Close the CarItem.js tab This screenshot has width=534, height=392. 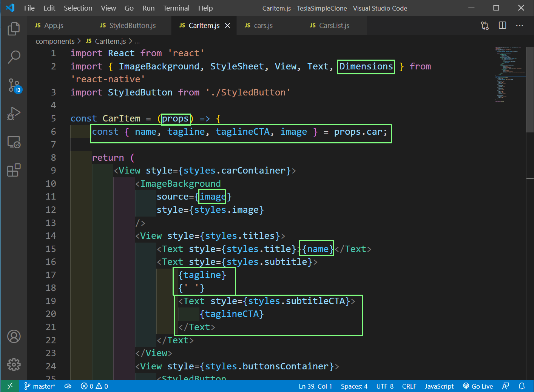pyautogui.click(x=227, y=25)
